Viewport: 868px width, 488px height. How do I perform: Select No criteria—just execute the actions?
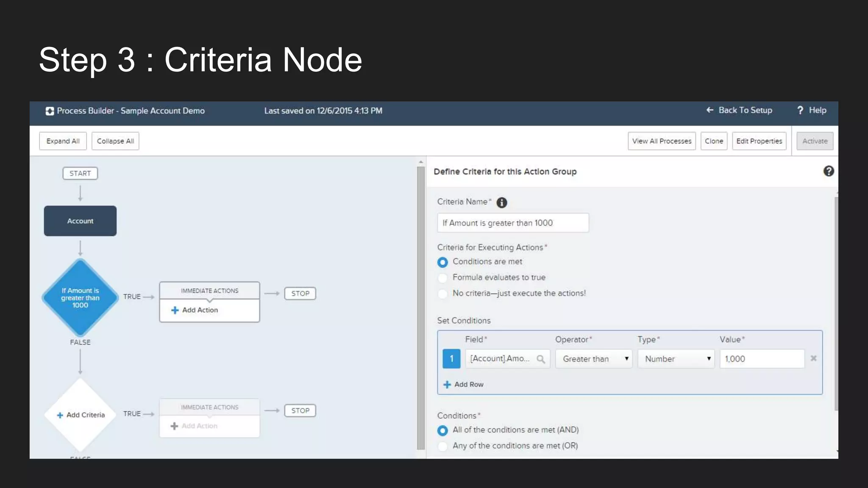coord(442,294)
